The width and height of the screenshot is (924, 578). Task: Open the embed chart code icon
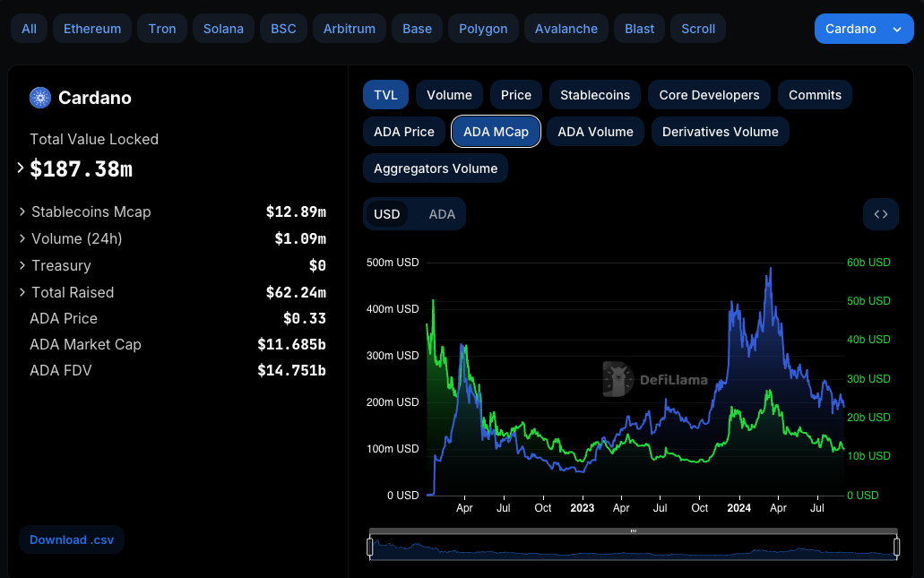pyautogui.click(x=880, y=214)
